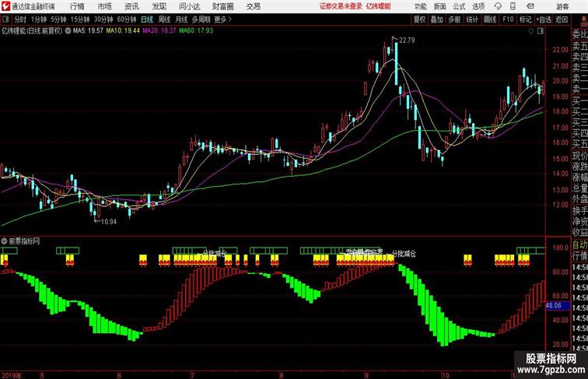Toggle the side panel icon next to diamond
Image resolution: width=588 pixels, height=379 pixels.
[x=541, y=31]
